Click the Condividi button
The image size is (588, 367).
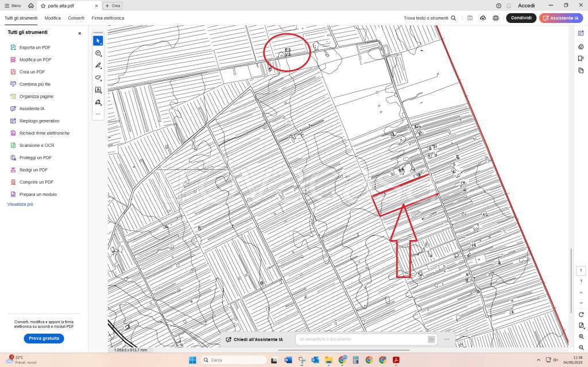[x=521, y=18]
